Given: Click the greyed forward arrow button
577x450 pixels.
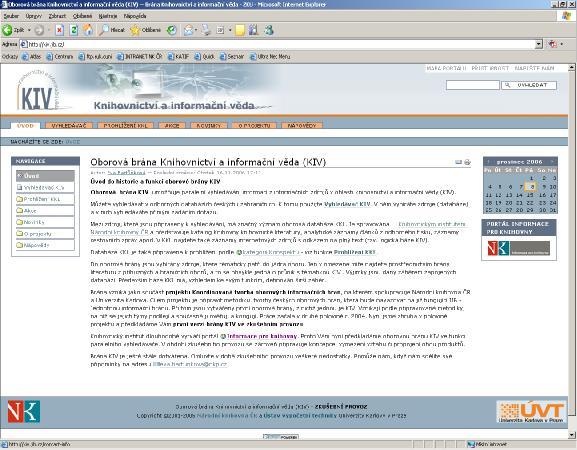Looking at the screenshot, I should click(39, 30).
